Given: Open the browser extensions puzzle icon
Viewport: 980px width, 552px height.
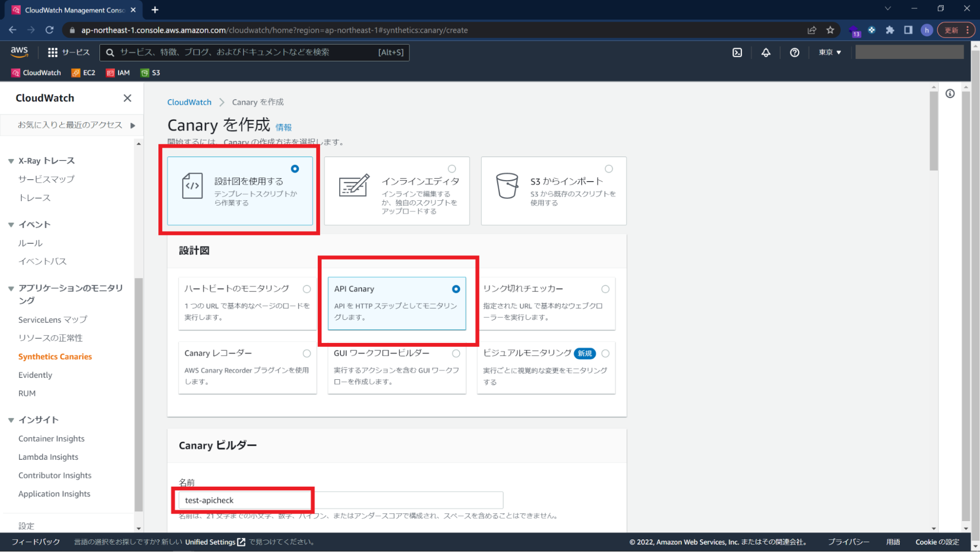Looking at the screenshot, I should (x=890, y=30).
